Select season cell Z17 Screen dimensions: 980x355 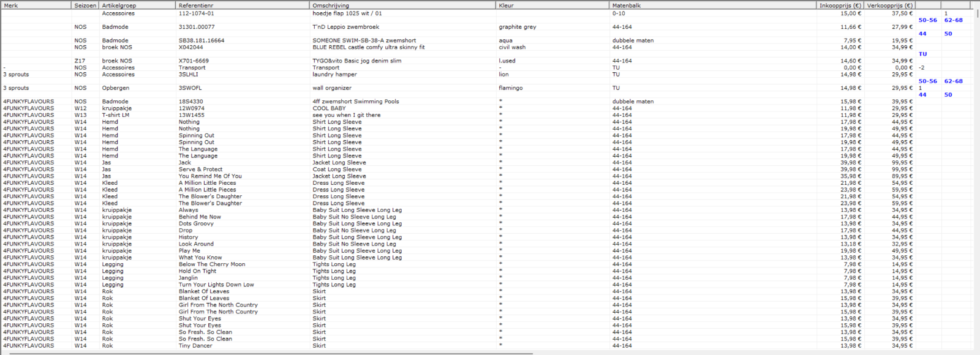point(80,61)
